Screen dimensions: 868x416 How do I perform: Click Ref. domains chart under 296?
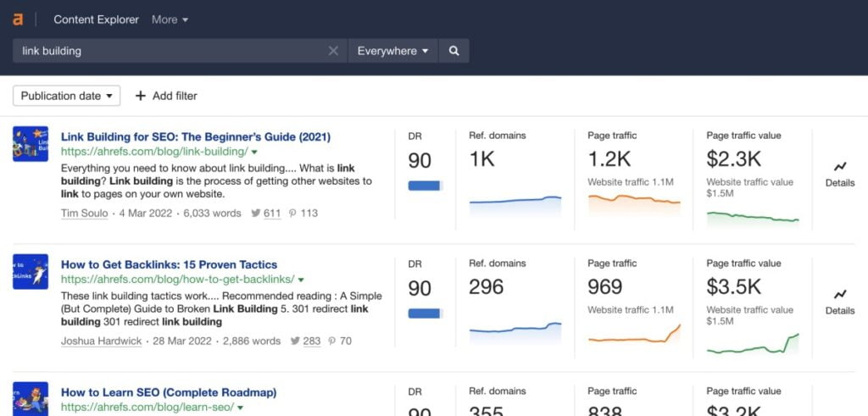click(515, 333)
